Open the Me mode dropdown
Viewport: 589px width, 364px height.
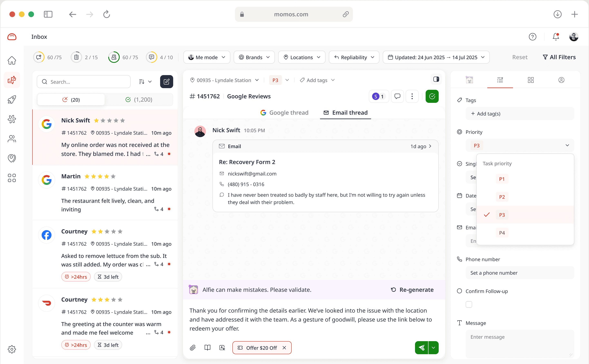click(207, 57)
